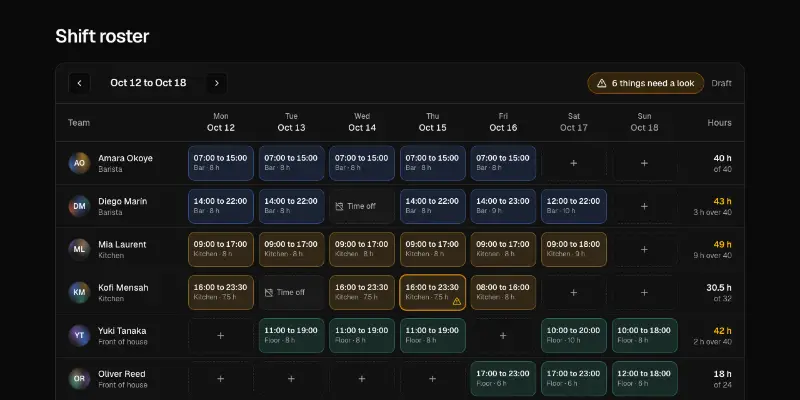The image size is (800, 400).
Task: Click Yuki Tanaka's 42 h total
Action: point(722,331)
